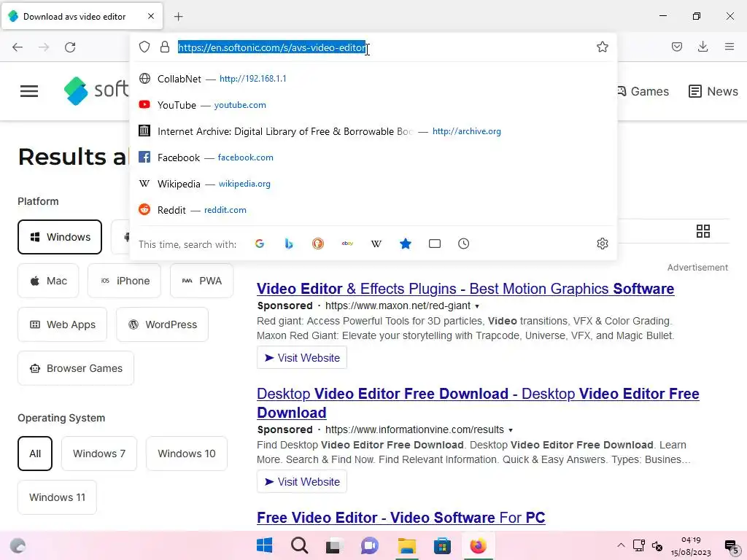Viewport: 747px width, 560px height.
Task: Expand informationvine.com ad dropdown arrow
Action: [511, 430]
